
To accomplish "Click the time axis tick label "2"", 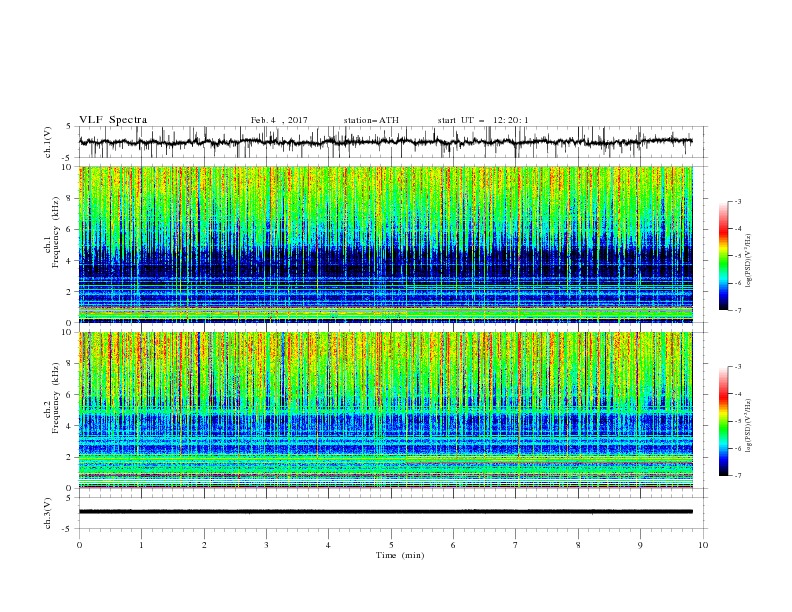I will click(x=204, y=545).
